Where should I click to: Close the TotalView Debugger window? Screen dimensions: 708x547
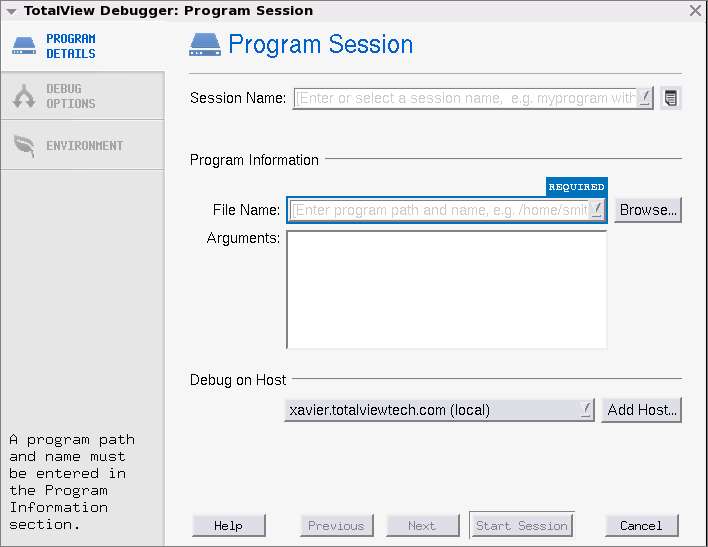pos(695,11)
